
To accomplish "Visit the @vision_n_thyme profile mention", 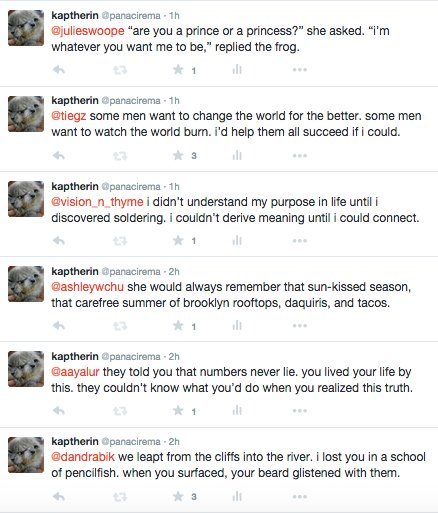I will (x=97, y=202).
